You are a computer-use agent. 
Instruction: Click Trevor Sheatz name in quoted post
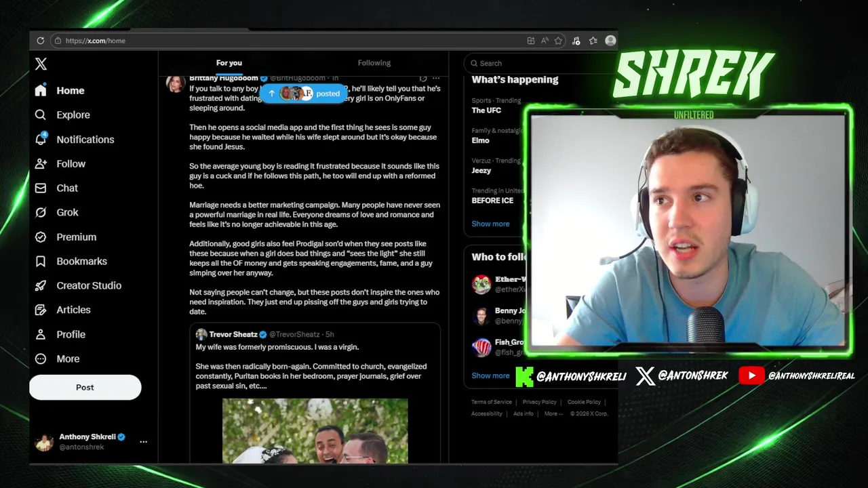click(x=233, y=334)
